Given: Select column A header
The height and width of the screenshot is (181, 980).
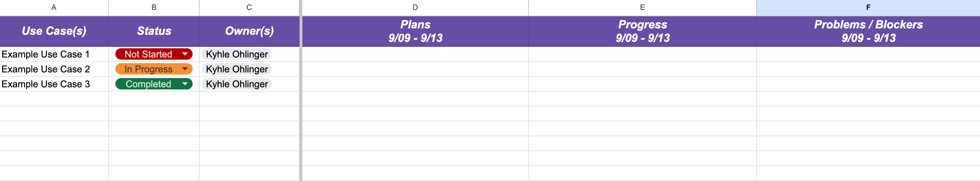Looking at the screenshot, I should click(x=54, y=7).
